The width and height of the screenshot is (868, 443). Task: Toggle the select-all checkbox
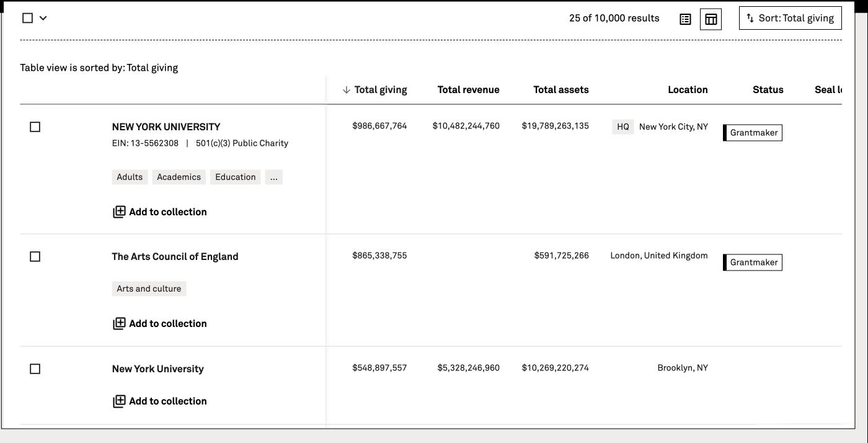[x=27, y=18]
